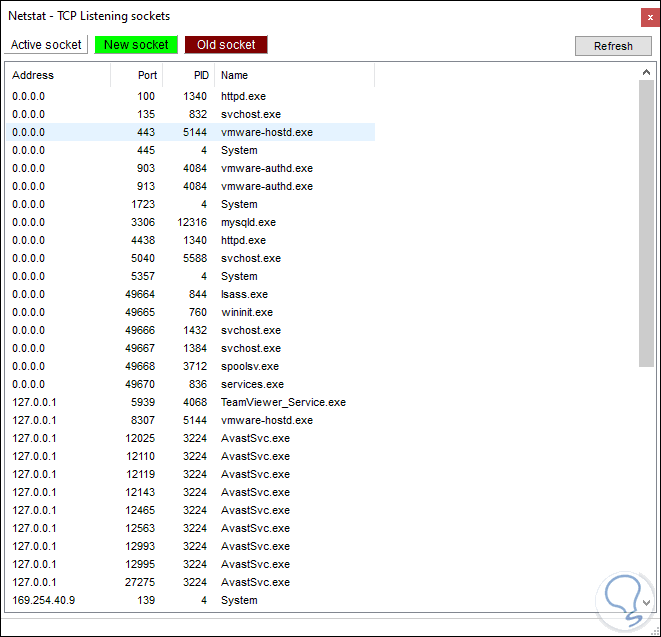This screenshot has width=661, height=637.
Task: Select the vmware-hostd.exe row on port 443
Action: pos(191,132)
